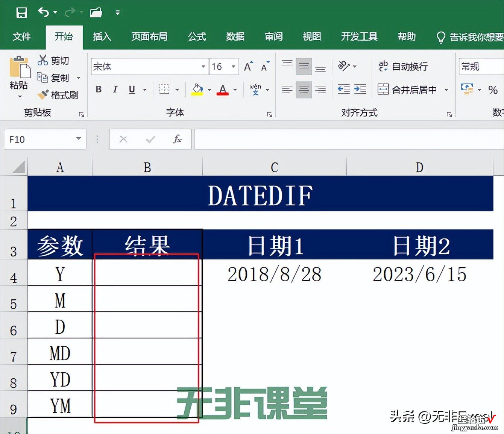
Task: Switch to the 页面布局 ribbon tab
Action: pyautogui.click(x=149, y=36)
